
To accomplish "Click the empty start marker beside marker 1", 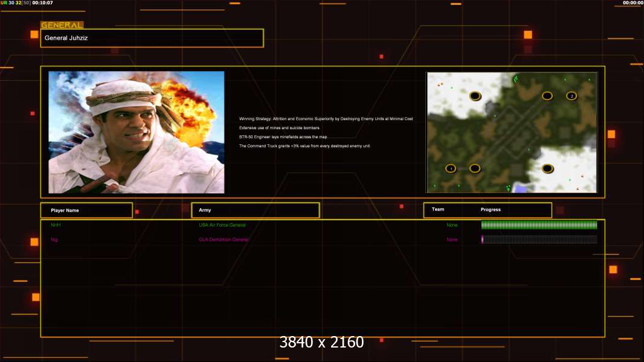I will [x=475, y=168].
